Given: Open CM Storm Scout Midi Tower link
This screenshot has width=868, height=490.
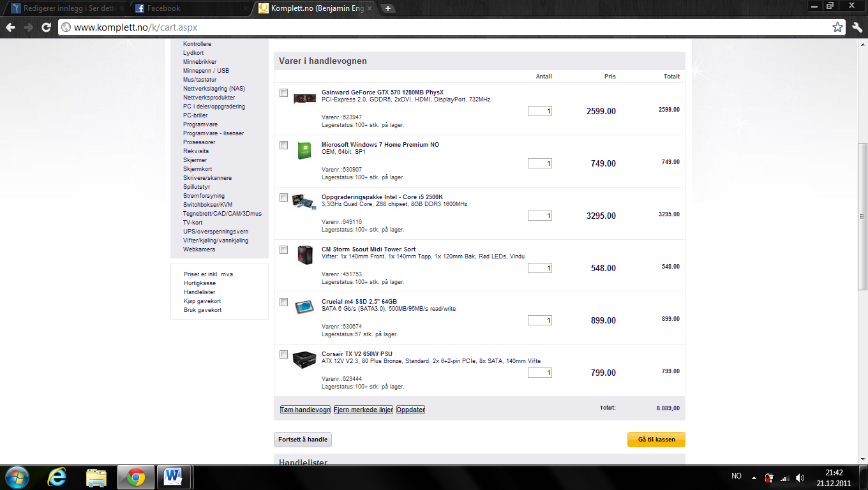Looking at the screenshot, I should pyautogui.click(x=368, y=249).
